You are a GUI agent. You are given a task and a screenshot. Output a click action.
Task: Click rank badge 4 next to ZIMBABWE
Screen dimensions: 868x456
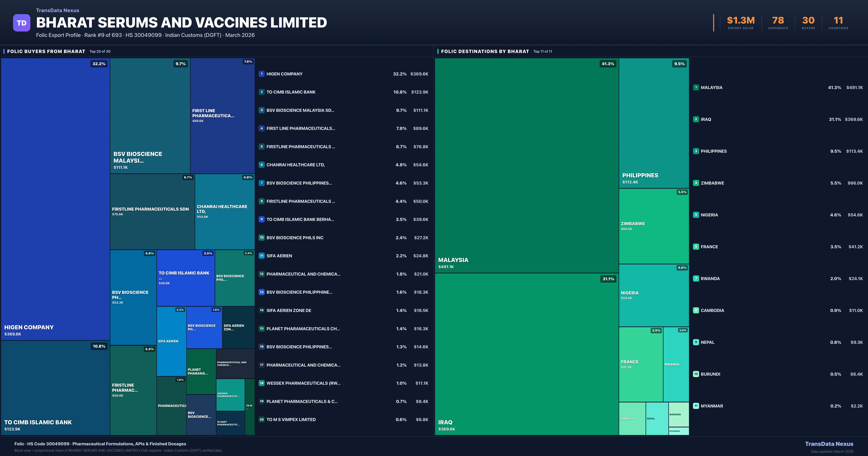click(x=696, y=183)
